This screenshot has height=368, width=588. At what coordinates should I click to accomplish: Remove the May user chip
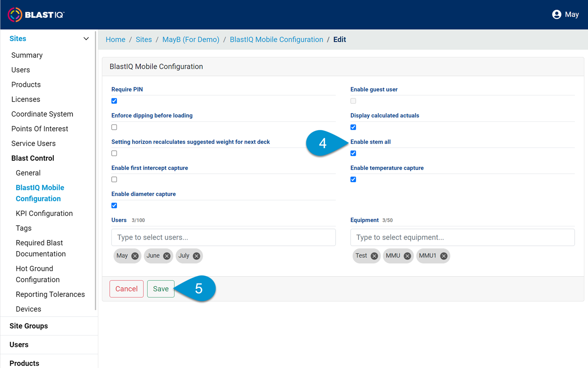point(135,256)
